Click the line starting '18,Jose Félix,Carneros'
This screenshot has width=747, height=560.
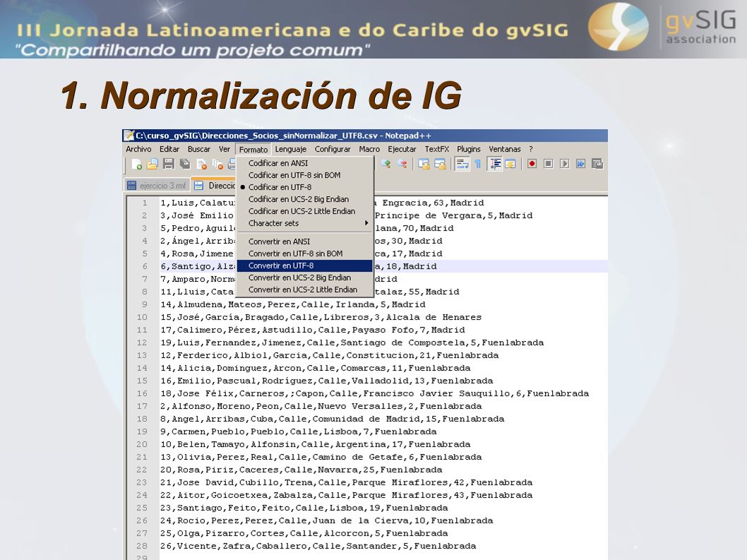(x=374, y=393)
